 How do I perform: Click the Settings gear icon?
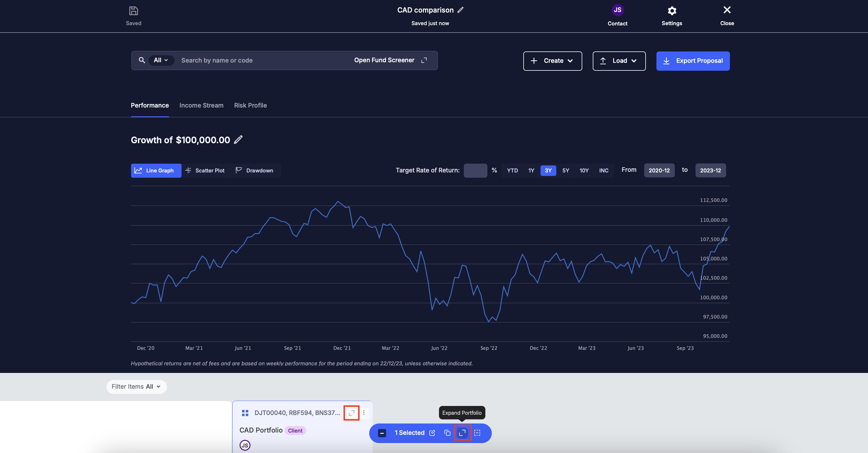pyautogui.click(x=672, y=11)
